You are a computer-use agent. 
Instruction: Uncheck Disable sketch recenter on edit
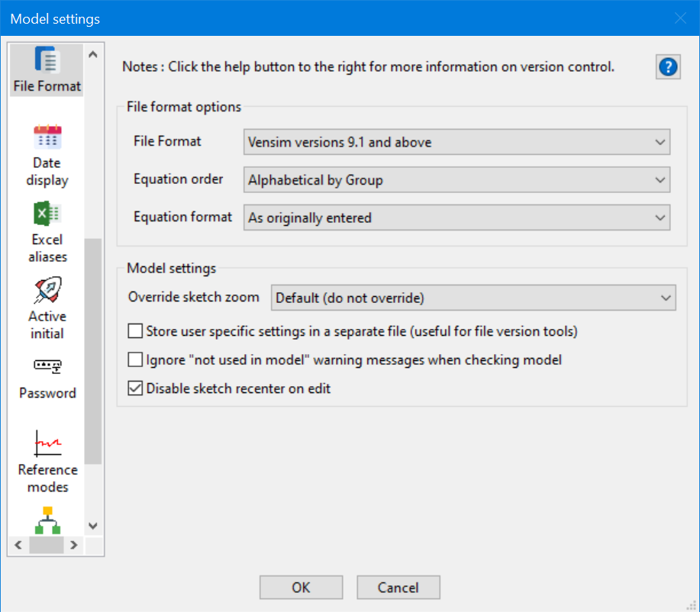[x=135, y=388]
